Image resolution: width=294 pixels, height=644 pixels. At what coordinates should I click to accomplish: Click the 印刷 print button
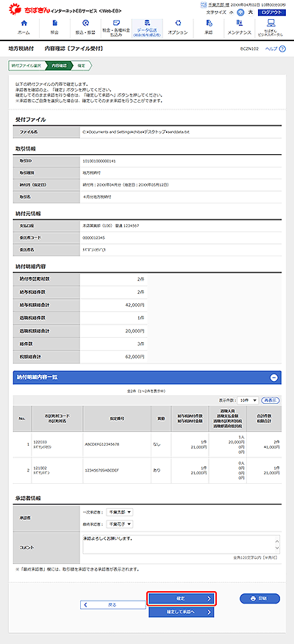coord(260,598)
